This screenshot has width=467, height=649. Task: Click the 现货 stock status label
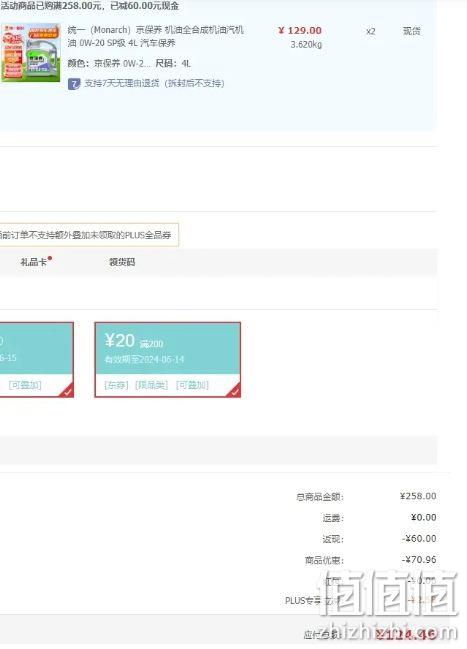point(412,31)
